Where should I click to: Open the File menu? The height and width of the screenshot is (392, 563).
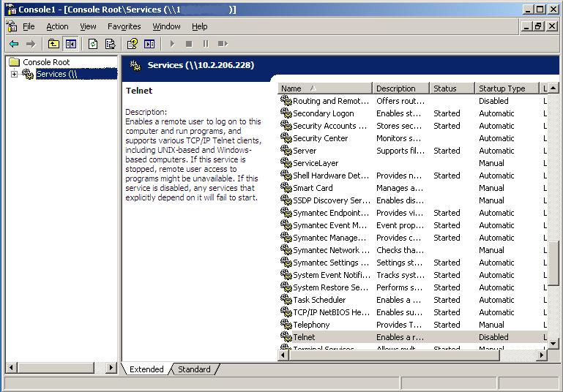29,26
